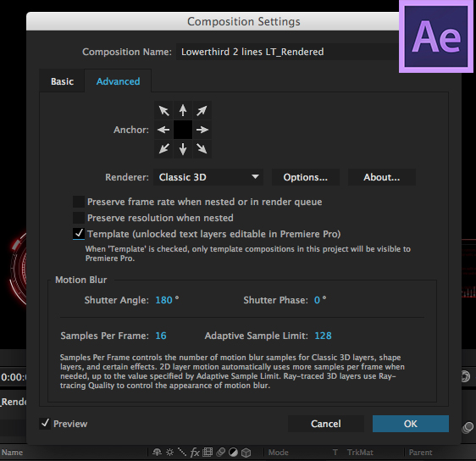Image resolution: width=476 pixels, height=461 pixels.
Task: Click the Shutter Angle value 180
Action: coord(164,300)
